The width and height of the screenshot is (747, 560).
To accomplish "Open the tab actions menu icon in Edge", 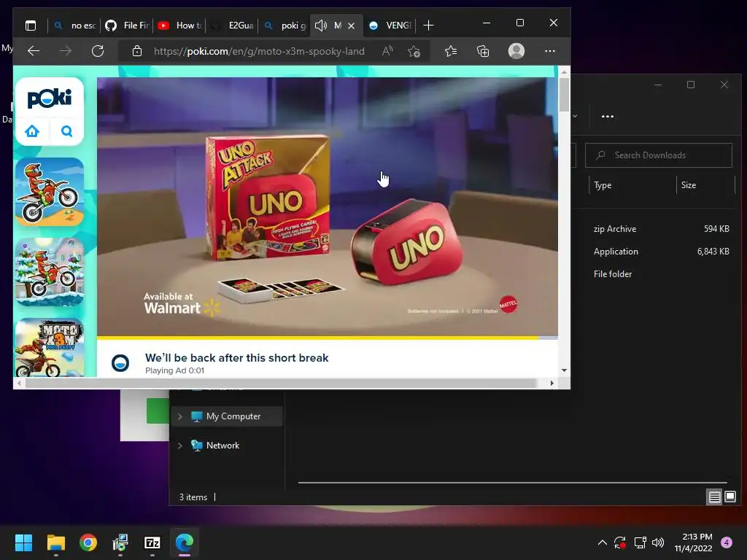I will pyautogui.click(x=31, y=26).
